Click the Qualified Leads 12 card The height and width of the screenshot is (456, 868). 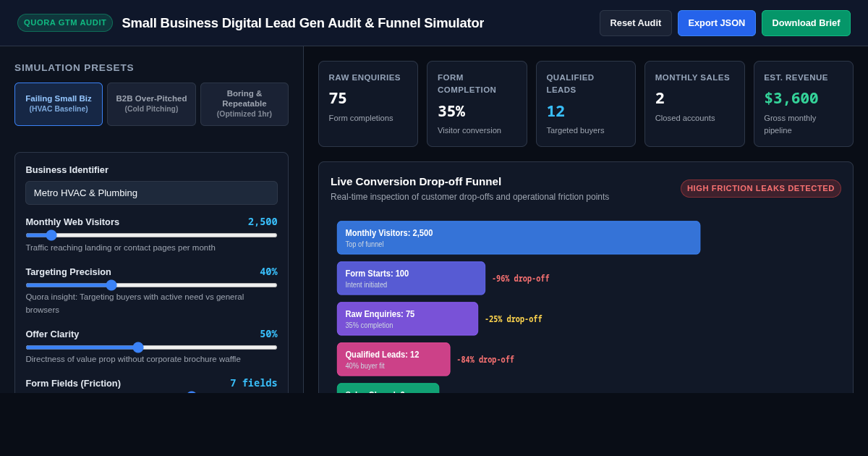pos(586,104)
